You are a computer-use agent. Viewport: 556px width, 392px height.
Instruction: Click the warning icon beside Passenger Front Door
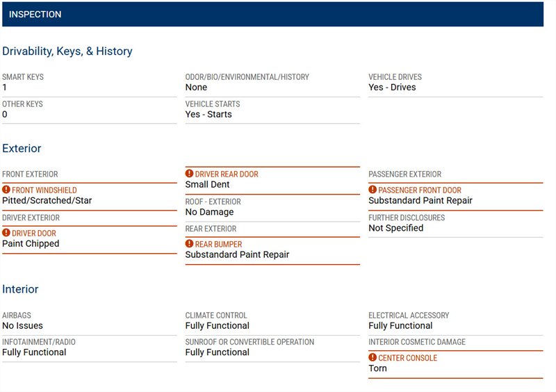[x=373, y=190]
